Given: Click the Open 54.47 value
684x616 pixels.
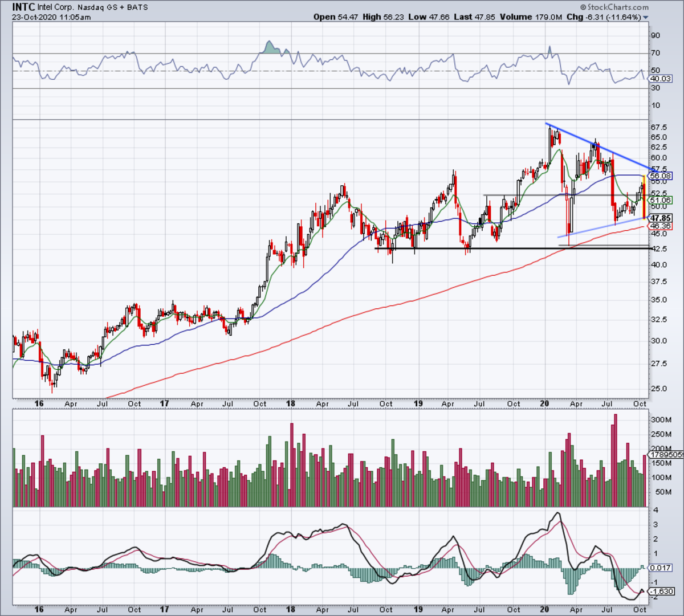Looking at the screenshot, I should pos(336,17).
